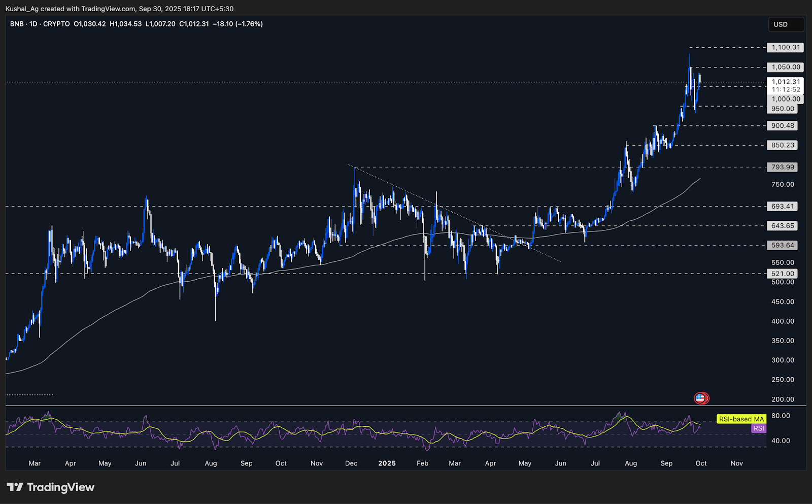Image resolution: width=812 pixels, height=504 pixels.
Task: Click the TradingView logo icon
Action: click(x=15, y=487)
